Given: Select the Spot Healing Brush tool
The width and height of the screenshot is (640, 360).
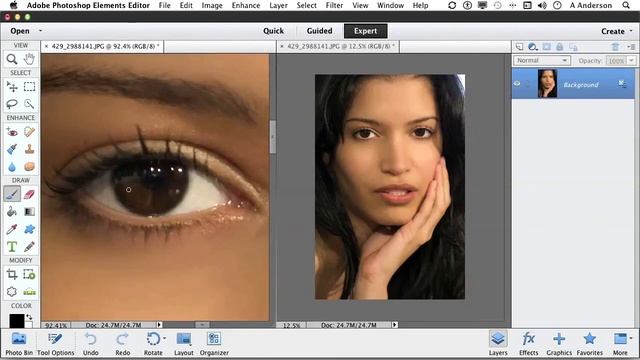Looking at the screenshot, I should coord(29,132).
